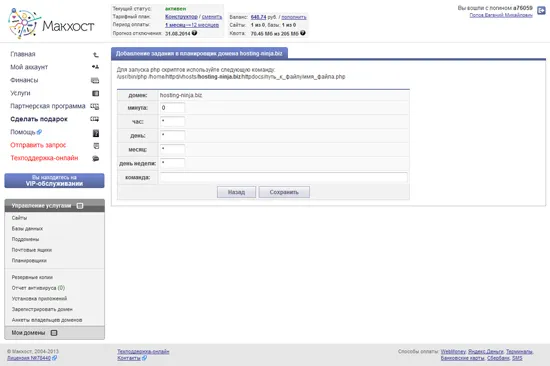Screen dimensions: 550x366
Task: Click Лицензия №78440 link
Action: (x=29, y=358)
